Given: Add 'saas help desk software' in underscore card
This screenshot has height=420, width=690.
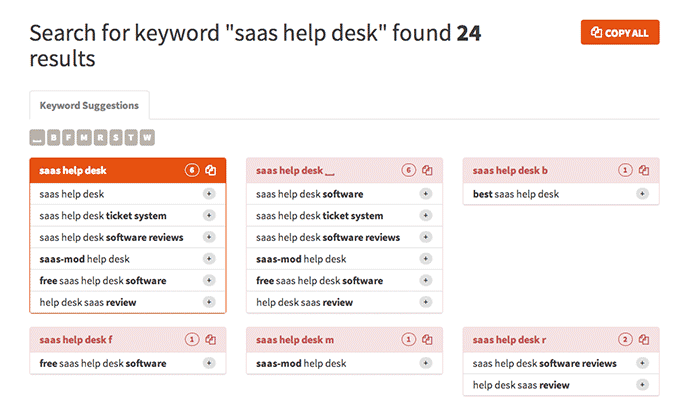Looking at the screenshot, I should tap(426, 194).
